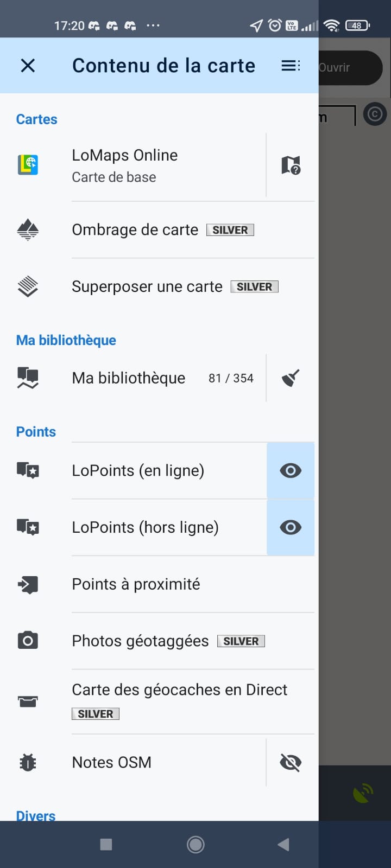Tap the LoMaps Online logo icon

[x=28, y=165]
